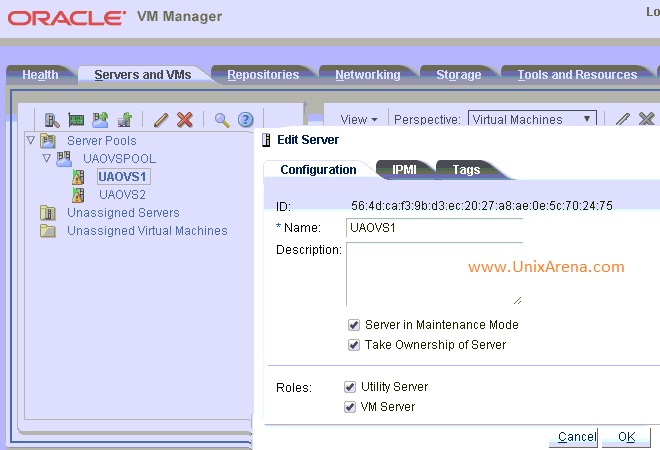Click the Description text area
This screenshot has height=450, width=660.
(x=434, y=274)
